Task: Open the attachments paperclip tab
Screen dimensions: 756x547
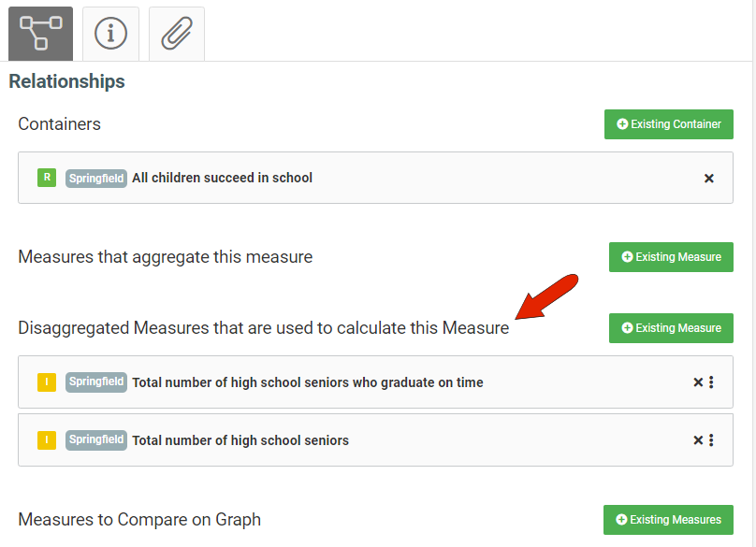Action: (x=176, y=34)
